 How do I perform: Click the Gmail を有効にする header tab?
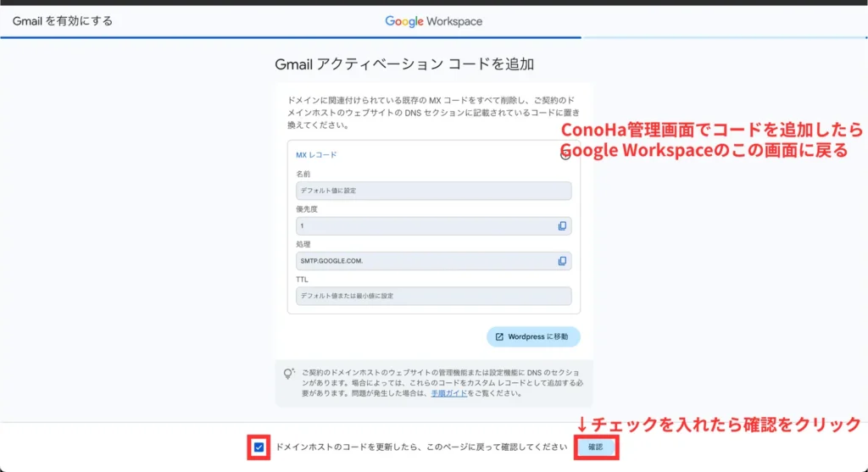[x=63, y=21]
